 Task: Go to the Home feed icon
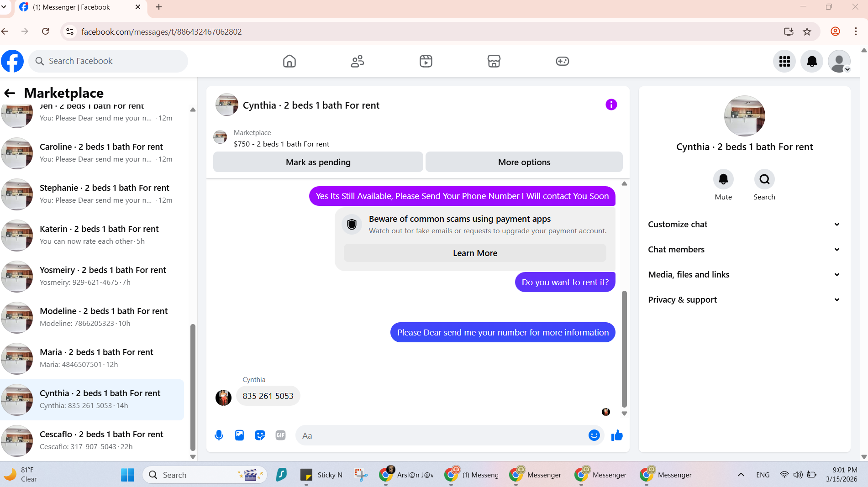coord(289,61)
